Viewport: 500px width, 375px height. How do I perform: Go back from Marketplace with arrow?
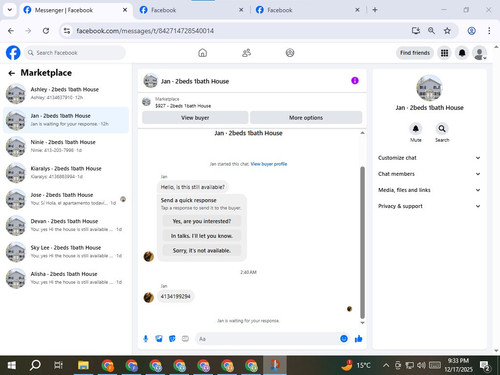(x=12, y=73)
